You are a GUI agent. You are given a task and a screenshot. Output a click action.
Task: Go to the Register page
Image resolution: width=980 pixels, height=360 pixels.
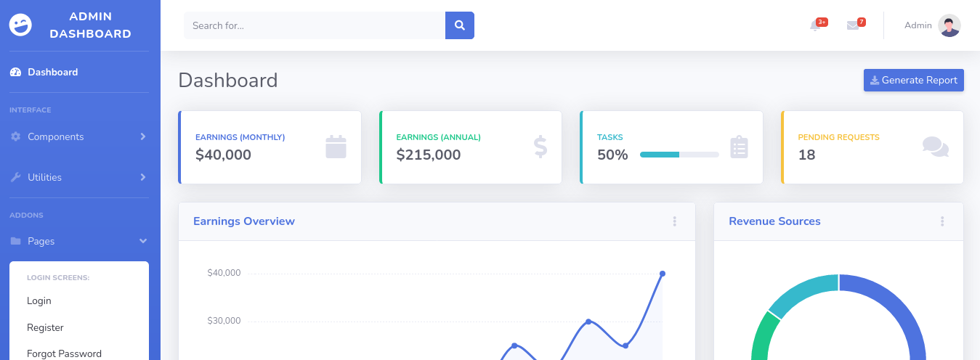click(45, 327)
